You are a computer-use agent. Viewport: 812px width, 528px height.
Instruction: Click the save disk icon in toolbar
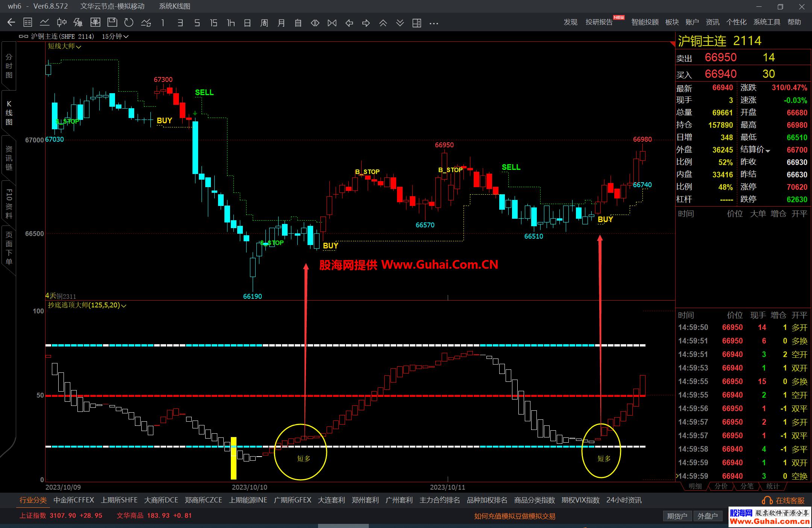pyautogui.click(x=112, y=23)
